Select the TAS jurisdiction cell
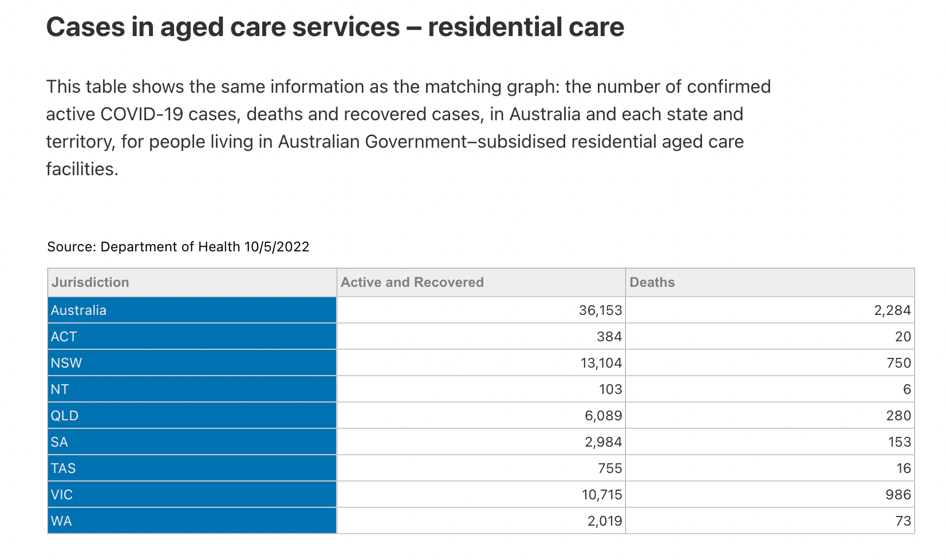 [64, 468]
